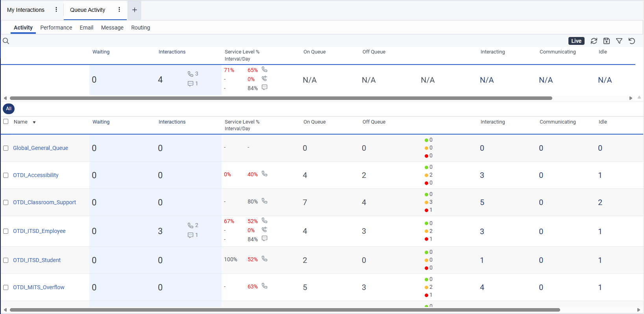Image resolution: width=644 pixels, height=314 pixels.
Task: Open the Routing tab
Action: point(141,28)
